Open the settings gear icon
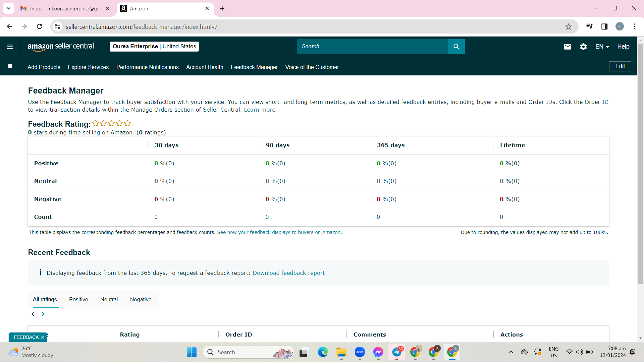This screenshot has height=362, width=644. [x=583, y=47]
